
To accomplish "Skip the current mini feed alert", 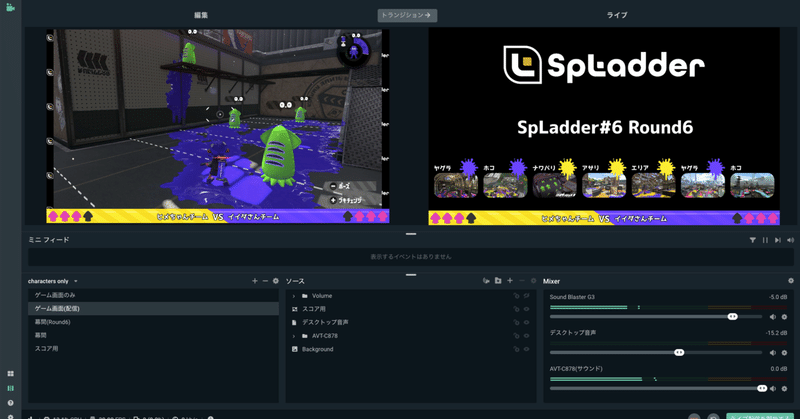I will [x=778, y=240].
